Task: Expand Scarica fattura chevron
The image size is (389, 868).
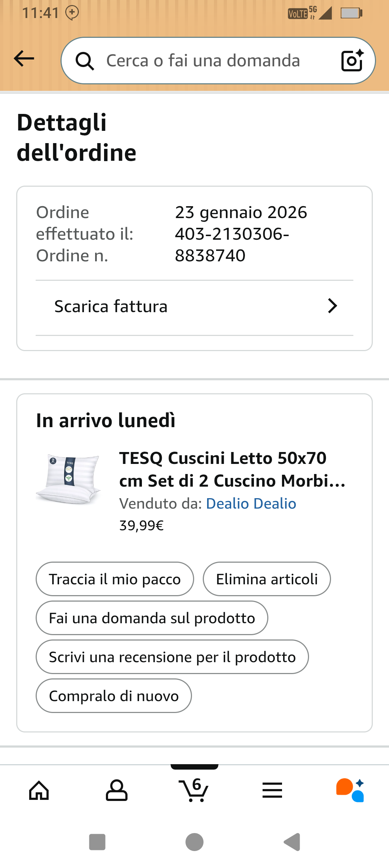Action: click(332, 306)
